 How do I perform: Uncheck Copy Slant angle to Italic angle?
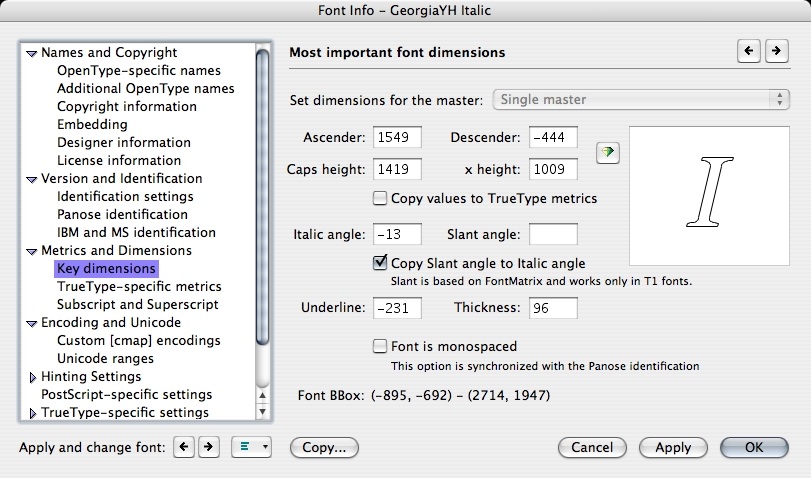(x=380, y=263)
